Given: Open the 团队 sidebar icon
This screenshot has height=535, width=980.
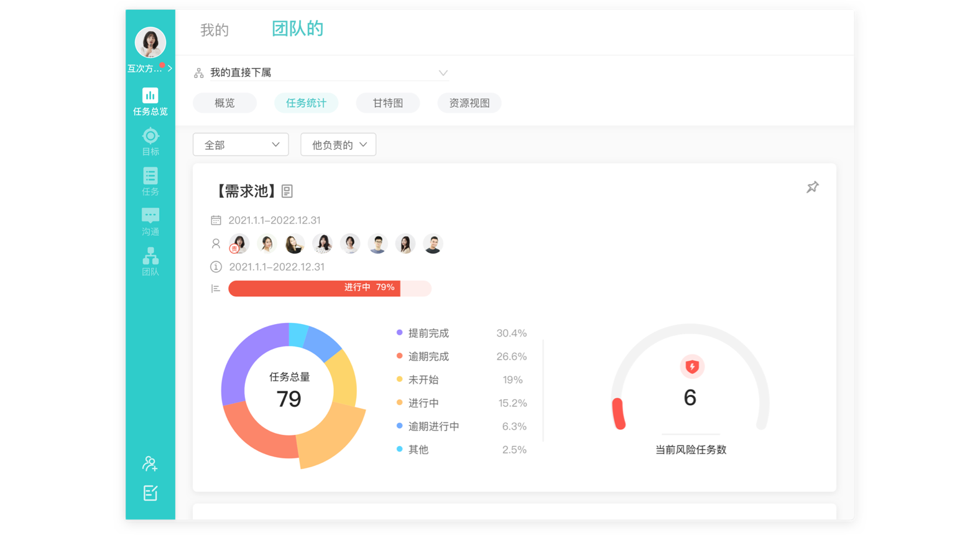Looking at the screenshot, I should click(x=150, y=262).
